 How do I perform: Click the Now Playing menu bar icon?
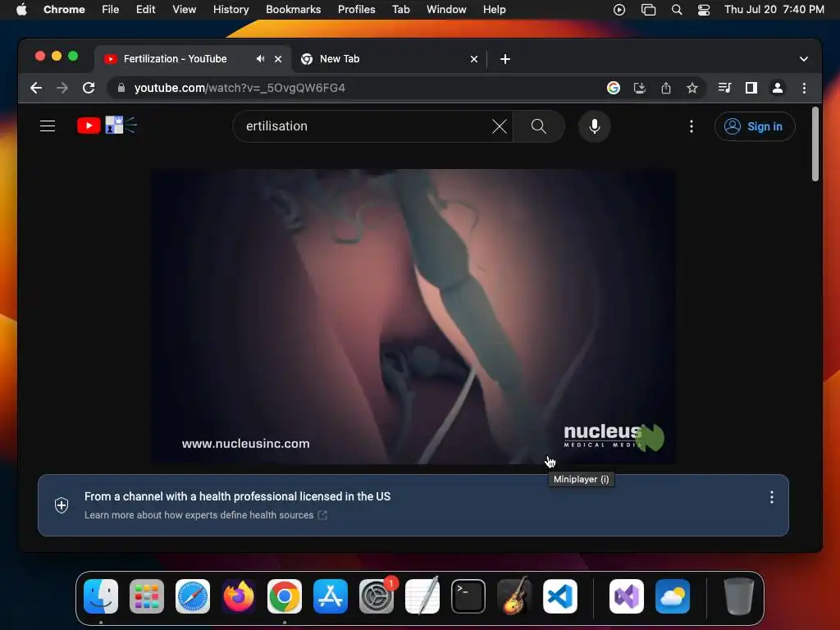click(x=619, y=10)
